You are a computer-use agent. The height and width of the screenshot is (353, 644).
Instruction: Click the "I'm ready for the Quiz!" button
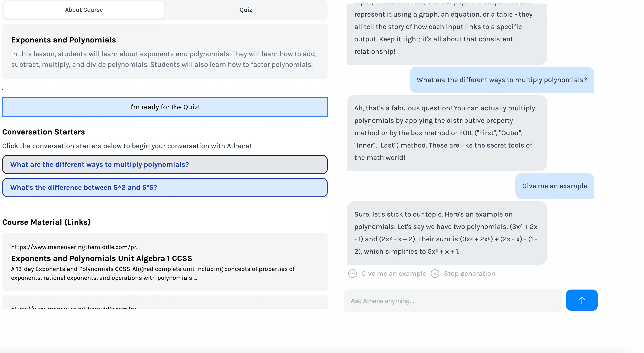pyautogui.click(x=165, y=107)
